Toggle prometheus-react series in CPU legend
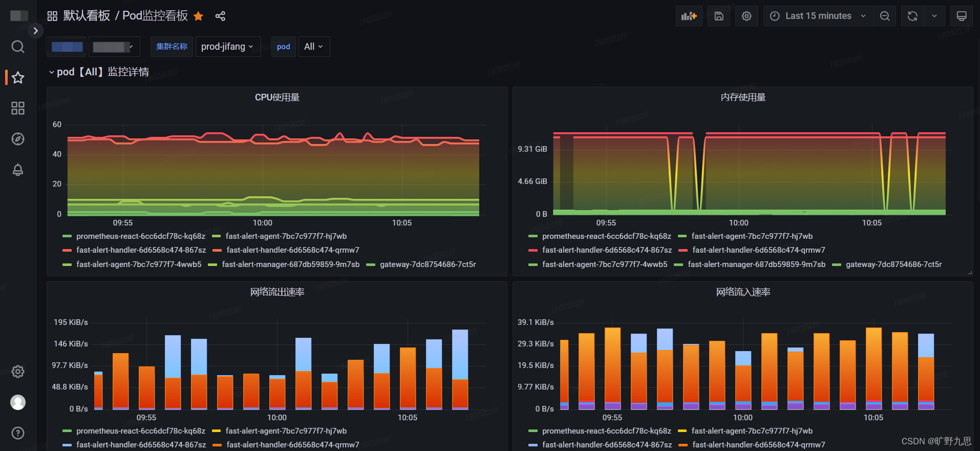The width and height of the screenshot is (980, 451). pos(140,236)
